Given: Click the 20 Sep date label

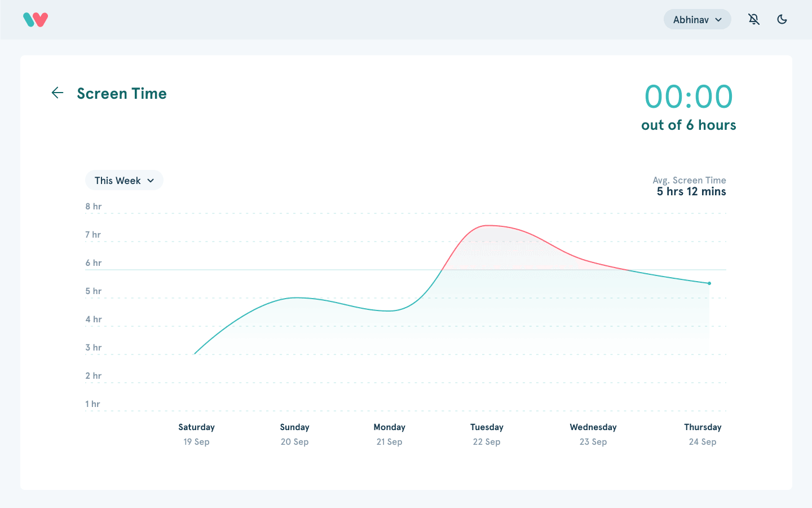Looking at the screenshot, I should pyautogui.click(x=294, y=442).
